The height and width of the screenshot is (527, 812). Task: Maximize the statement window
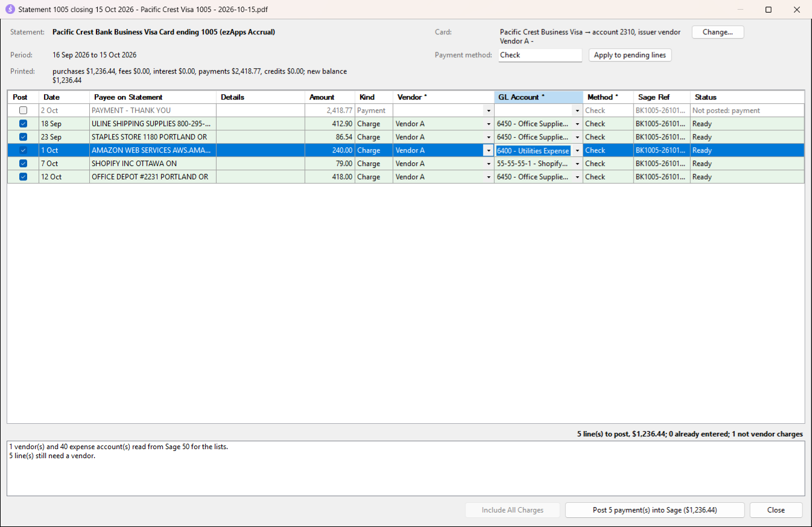click(769, 10)
